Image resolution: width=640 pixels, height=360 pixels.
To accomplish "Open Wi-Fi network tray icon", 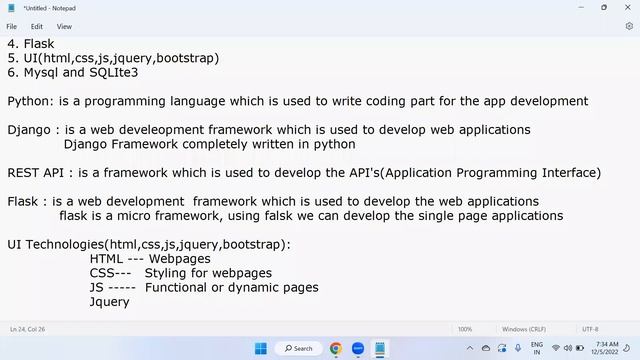I will pos(556,348).
